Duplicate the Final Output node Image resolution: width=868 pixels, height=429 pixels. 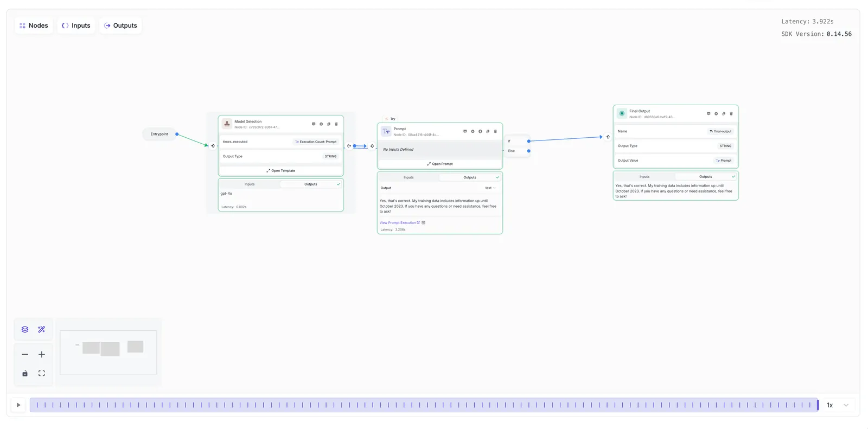click(724, 114)
